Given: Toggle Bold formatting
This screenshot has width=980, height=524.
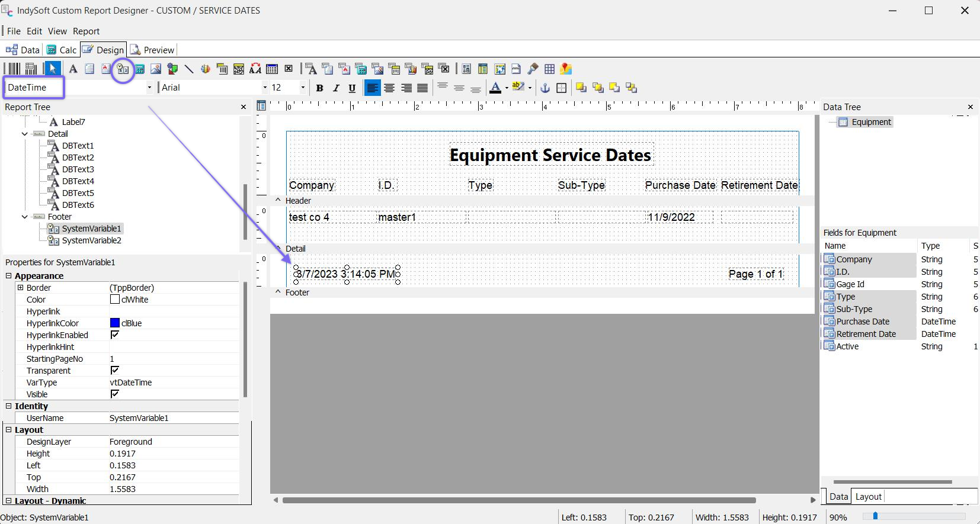Looking at the screenshot, I should click(319, 88).
